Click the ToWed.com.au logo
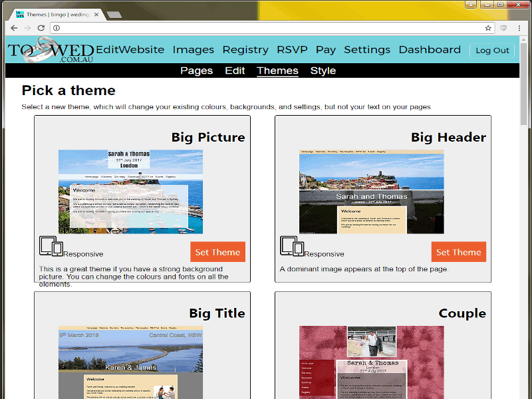532x399 pixels. (x=51, y=51)
